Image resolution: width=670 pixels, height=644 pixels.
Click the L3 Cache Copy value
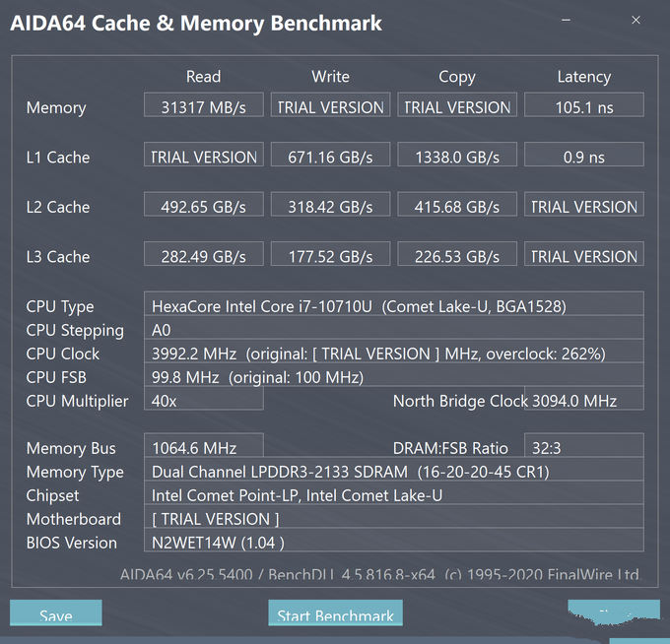pyautogui.click(x=457, y=254)
